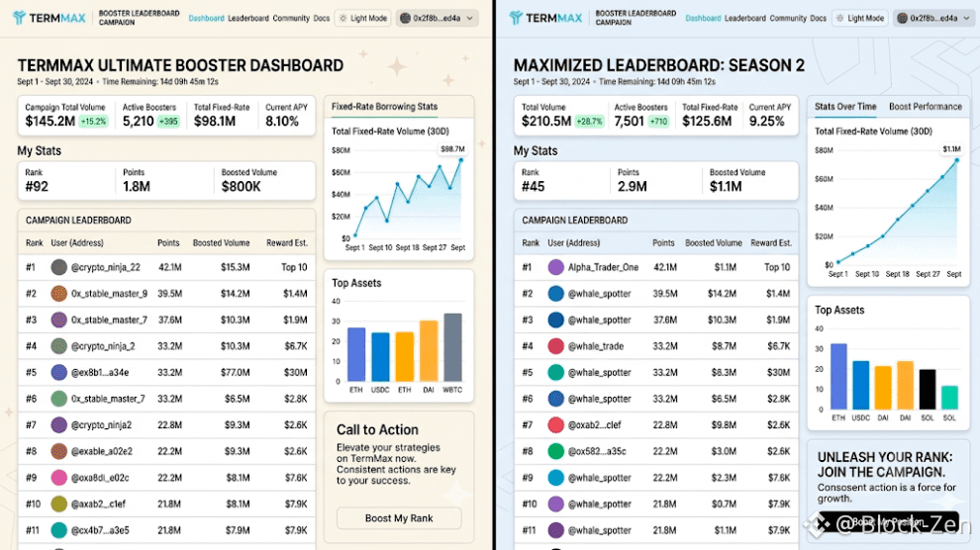Click the 9.25% Current APY value
This screenshot has width=980, height=550.
pyautogui.click(x=767, y=121)
